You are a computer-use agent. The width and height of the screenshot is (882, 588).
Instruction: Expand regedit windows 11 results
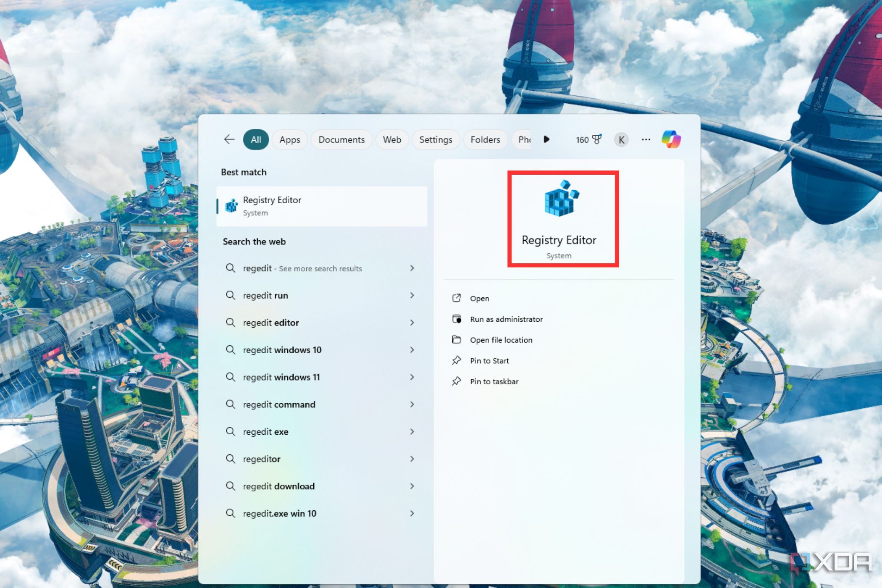click(x=413, y=377)
